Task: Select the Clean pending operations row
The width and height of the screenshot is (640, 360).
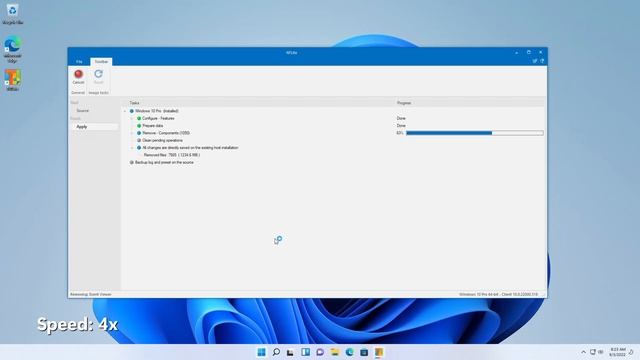Action: click(162, 140)
